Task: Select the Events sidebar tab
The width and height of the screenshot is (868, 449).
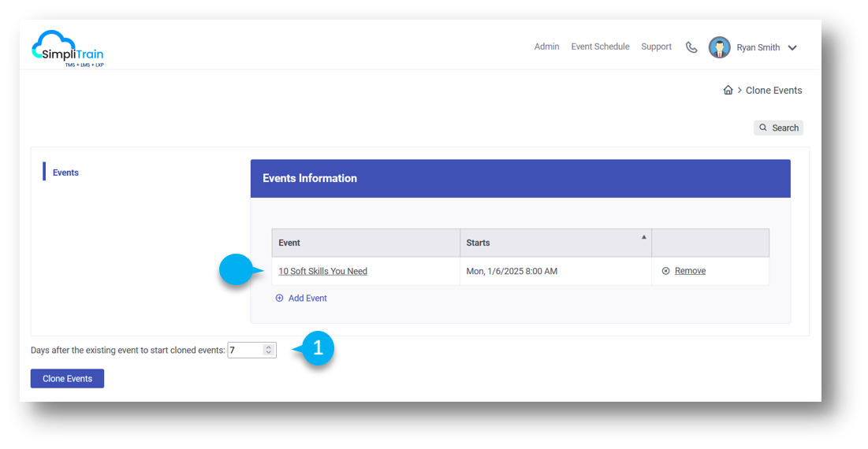Action: click(x=65, y=173)
